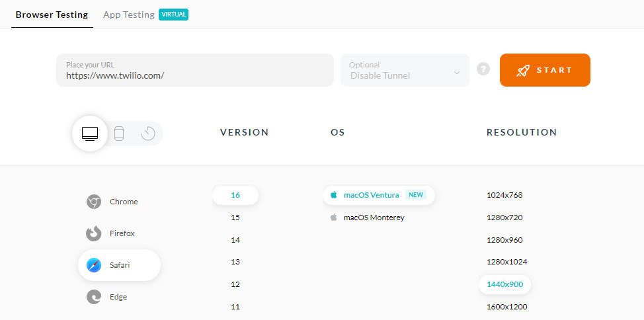This screenshot has height=320, width=644.
Task: Choose 1600x1200 resolution
Action: tap(507, 306)
